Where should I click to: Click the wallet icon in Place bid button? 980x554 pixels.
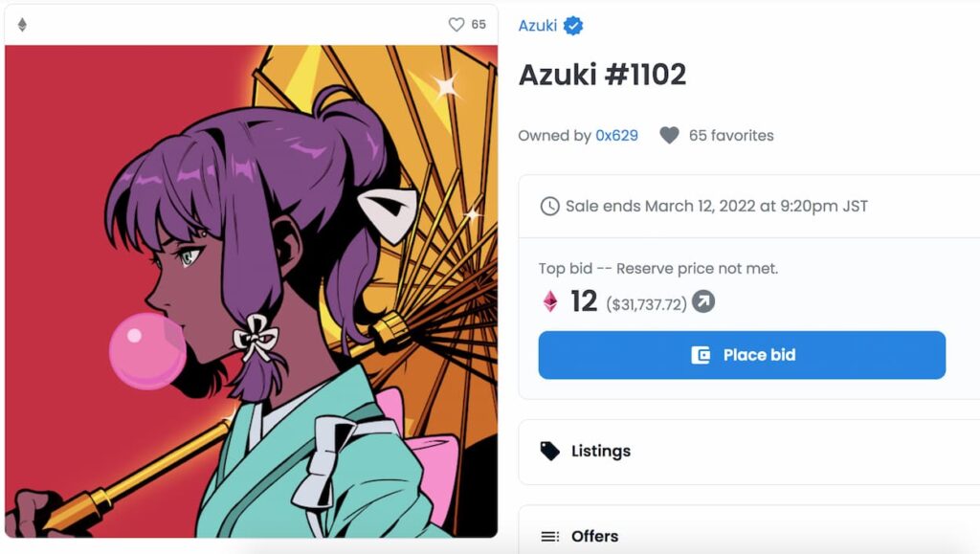701,355
